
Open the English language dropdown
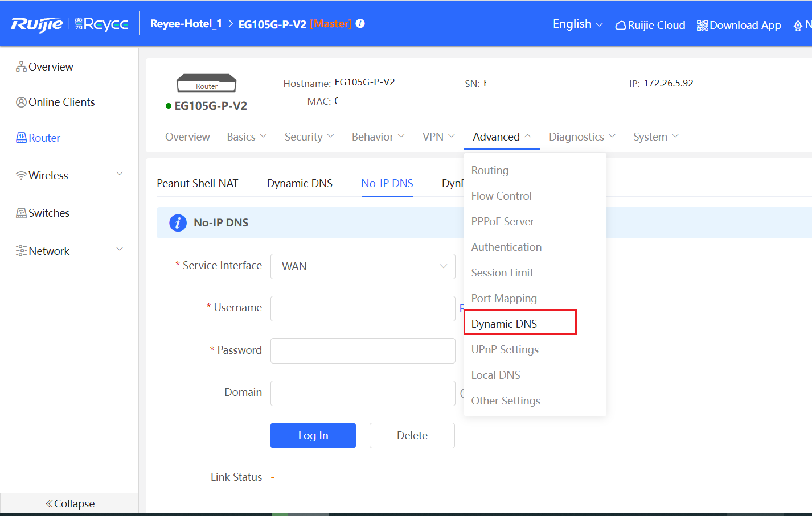point(577,24)
